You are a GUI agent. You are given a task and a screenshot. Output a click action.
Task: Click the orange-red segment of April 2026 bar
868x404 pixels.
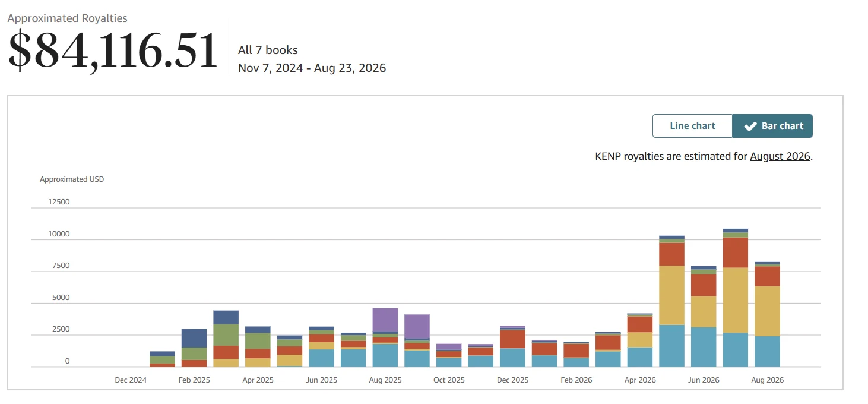tap(640, 324)
